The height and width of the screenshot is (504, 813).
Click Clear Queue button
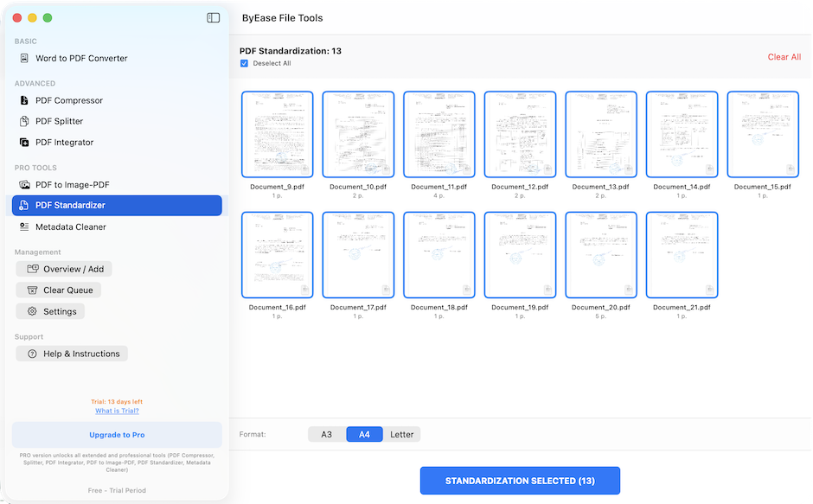pyautogui.click(x=58, y=290)
